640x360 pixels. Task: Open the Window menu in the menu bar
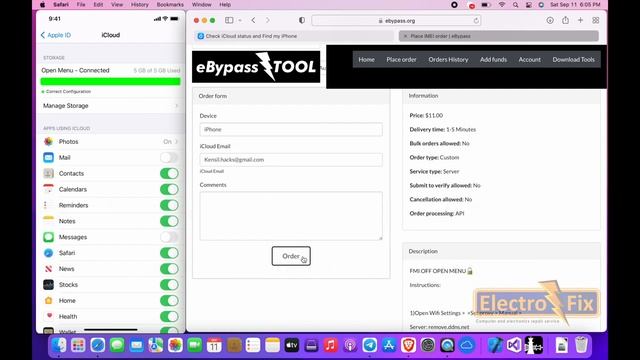(202, 5)
